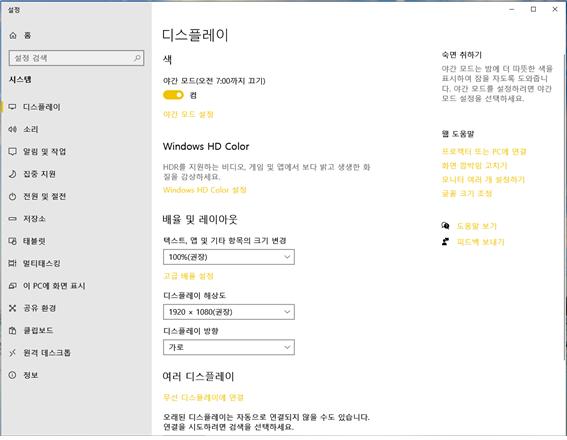Click the 정보 info icon
Screen dimensions: 567x440
pyautogui.click(x=13, y=375)
